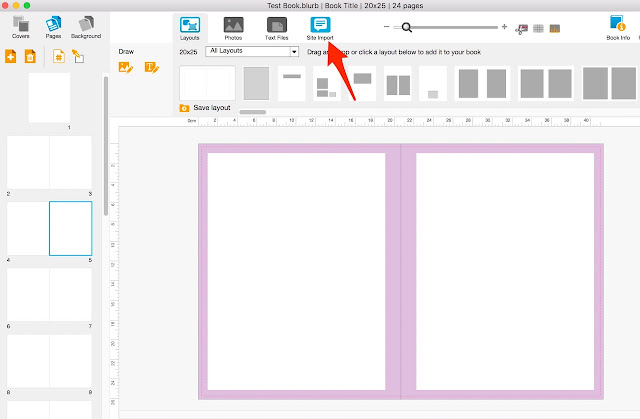Screen dimensions: 640x419
Task: Open Book Info
Action: tap(618, 27)
